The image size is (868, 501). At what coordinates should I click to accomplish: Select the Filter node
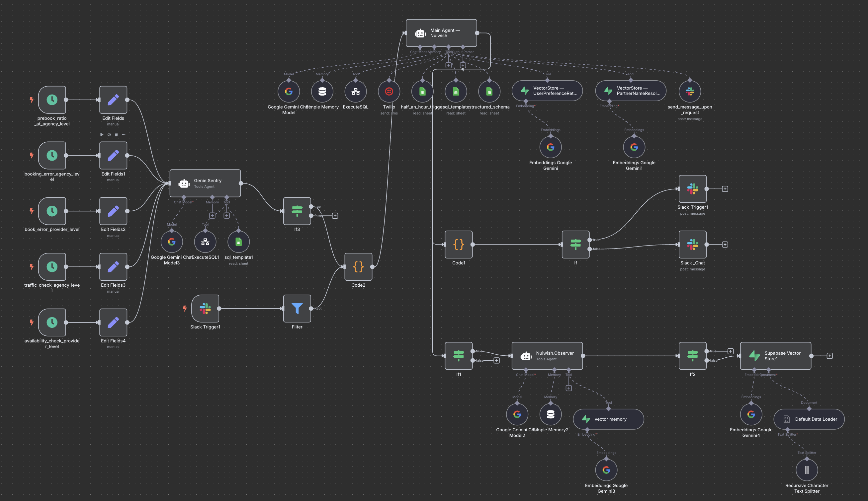coord(297,308)
